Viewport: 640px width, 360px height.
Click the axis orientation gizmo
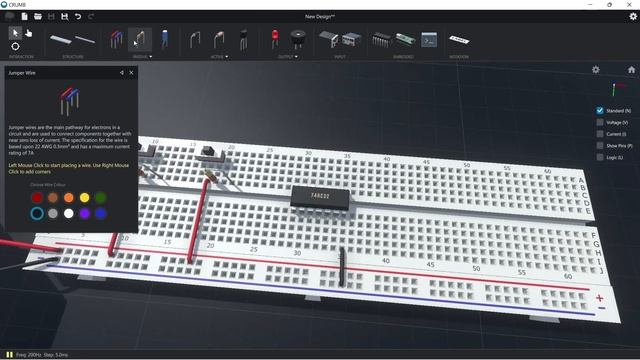pos(617,89)
